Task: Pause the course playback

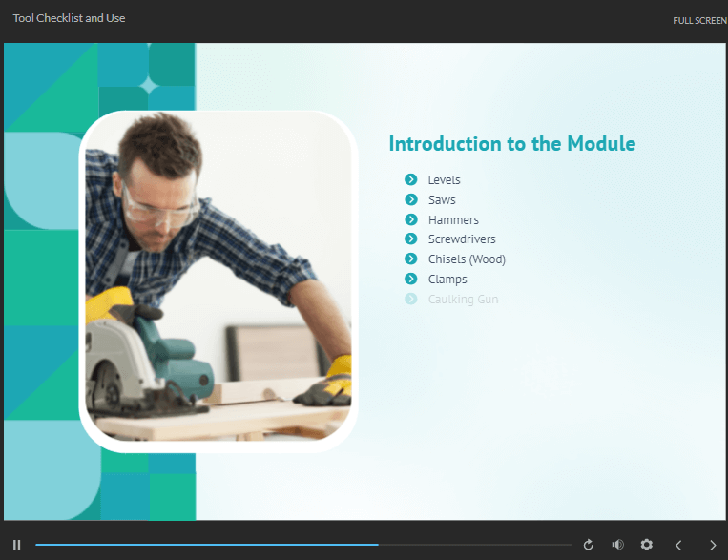Action: pyautogui.click(x=16, y=545)
